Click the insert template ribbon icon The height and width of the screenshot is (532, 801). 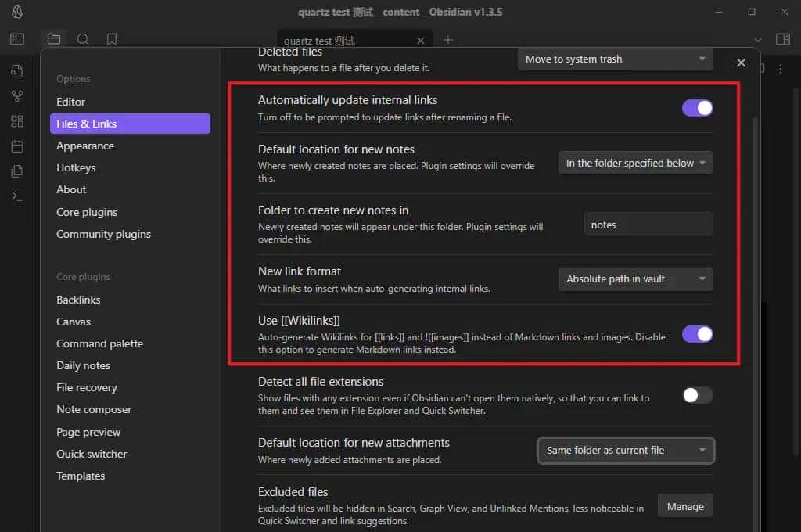point(17,171)
